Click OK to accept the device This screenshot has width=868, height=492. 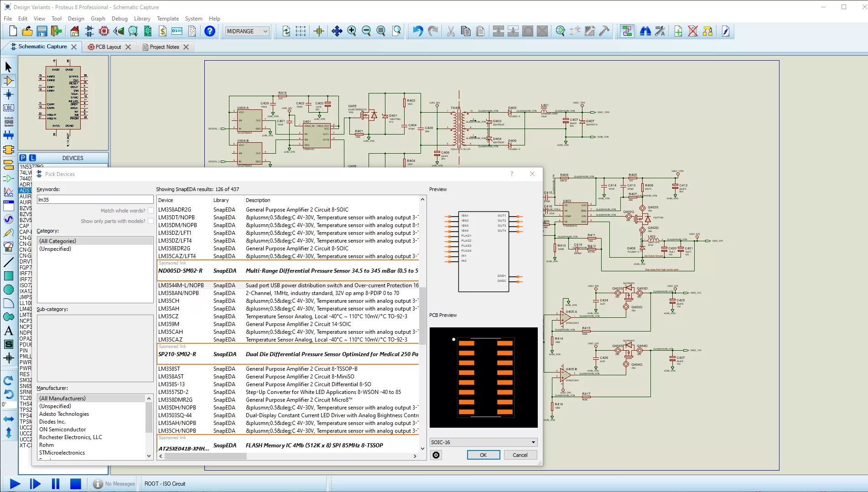(483, 455)
